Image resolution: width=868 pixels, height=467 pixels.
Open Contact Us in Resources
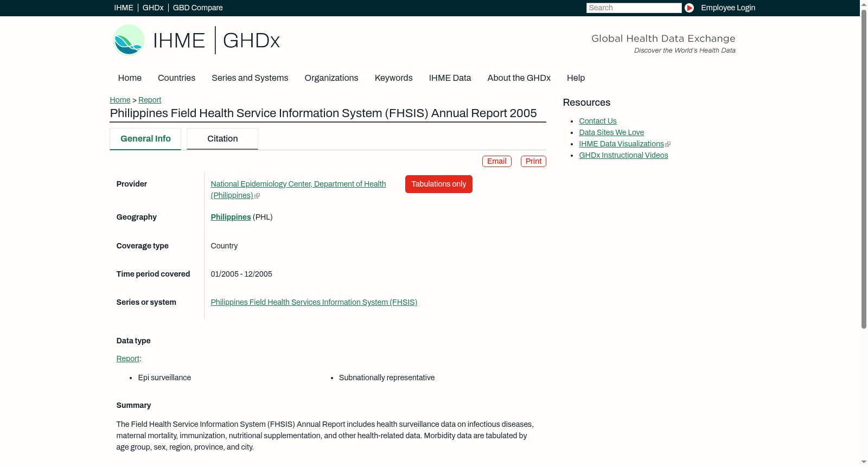pos(598,121)
